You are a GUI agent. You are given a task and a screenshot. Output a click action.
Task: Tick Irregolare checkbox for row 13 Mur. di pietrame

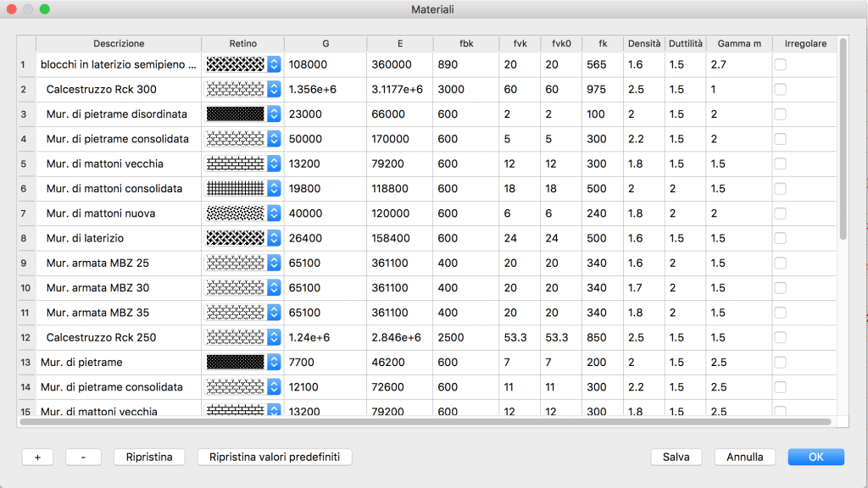tap(780, 362)
